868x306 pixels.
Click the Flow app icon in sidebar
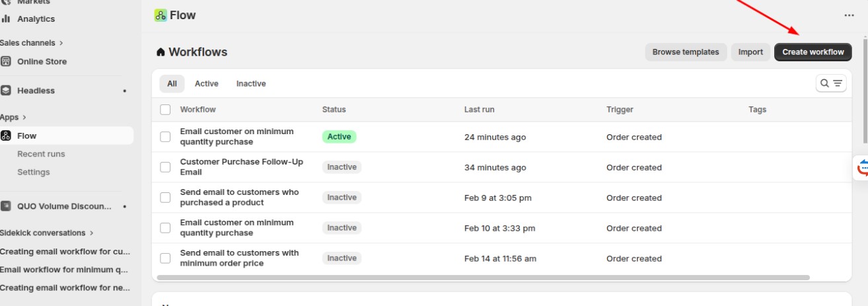(6, 135)
